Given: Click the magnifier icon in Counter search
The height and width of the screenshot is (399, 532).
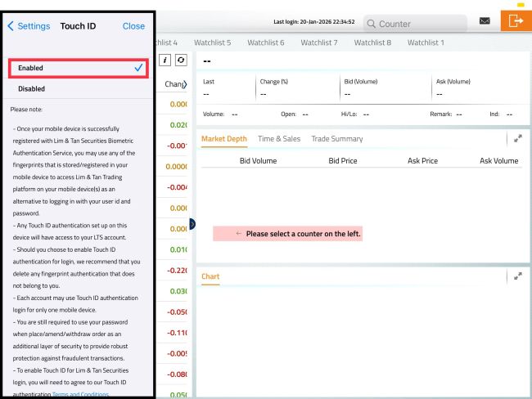Looking at the screenshot, I should point(371,25).
